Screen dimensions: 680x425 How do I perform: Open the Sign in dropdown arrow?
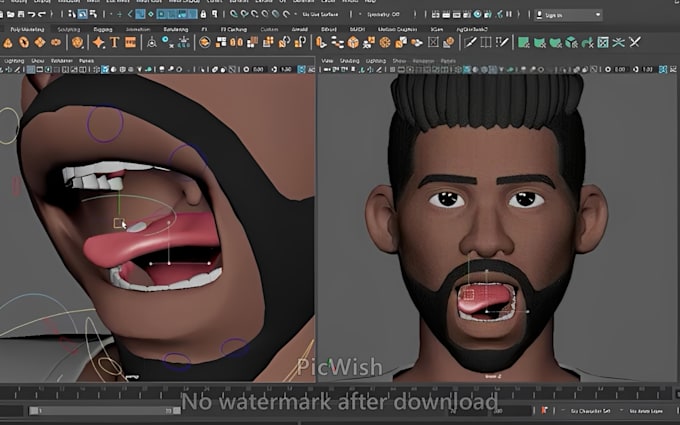(598, 15)
